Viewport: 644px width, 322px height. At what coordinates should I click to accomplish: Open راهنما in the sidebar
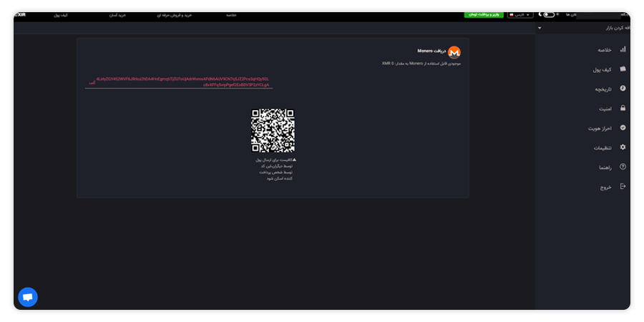[605, 167]
